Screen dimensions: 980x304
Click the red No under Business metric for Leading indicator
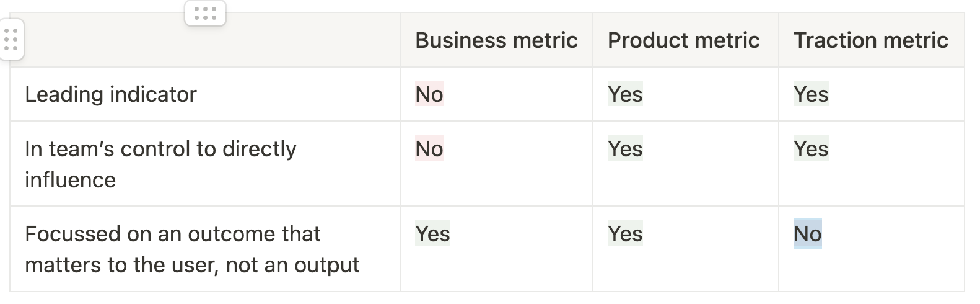point(429,94)
